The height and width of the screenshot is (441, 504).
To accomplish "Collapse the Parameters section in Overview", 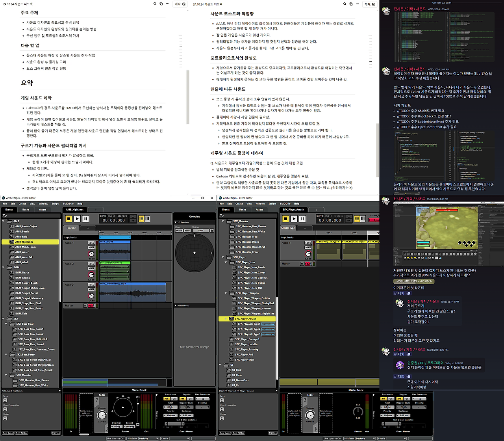I will (176, 305).
